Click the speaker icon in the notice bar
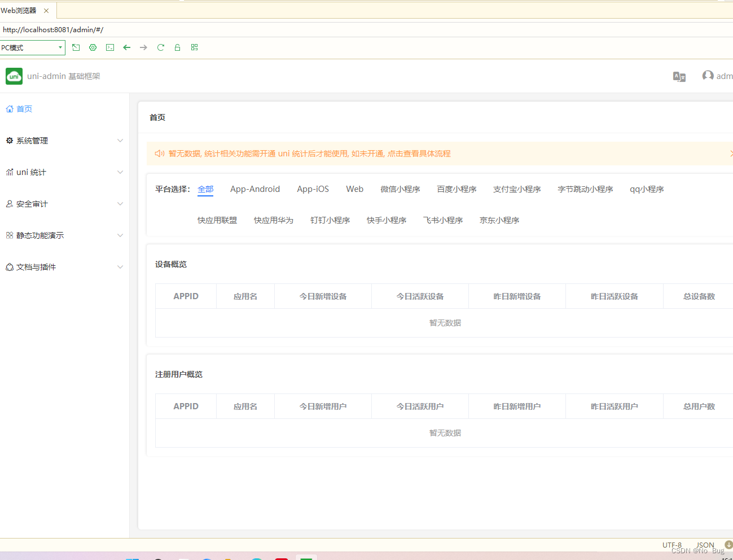The width and height of the screenshot is (733, 560). click(160, 154)
